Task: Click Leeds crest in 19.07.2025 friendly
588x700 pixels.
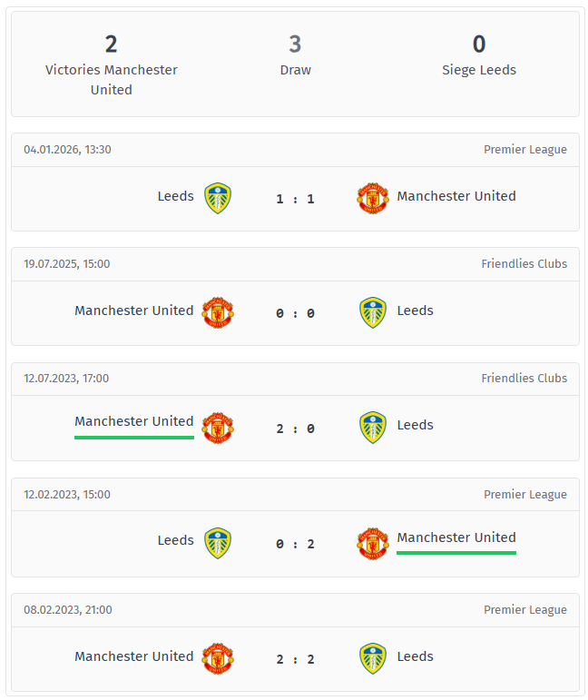Action: tap(372, 312)
